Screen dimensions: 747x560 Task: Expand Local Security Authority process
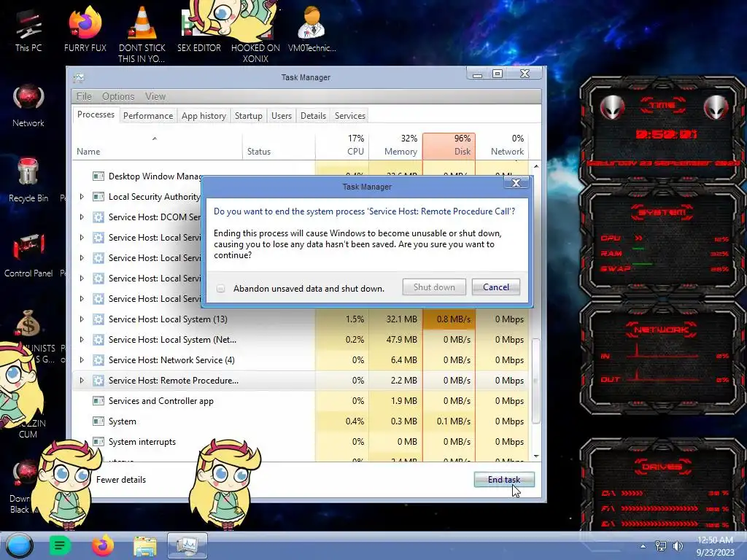[x=82, y=197]
